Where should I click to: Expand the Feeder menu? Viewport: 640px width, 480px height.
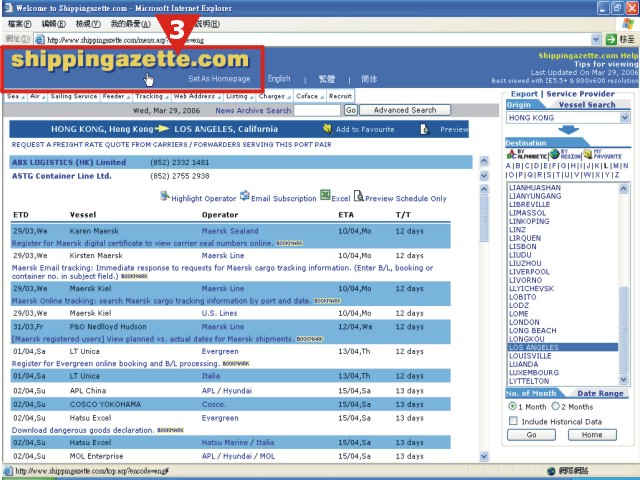click(x=116, y=96)
